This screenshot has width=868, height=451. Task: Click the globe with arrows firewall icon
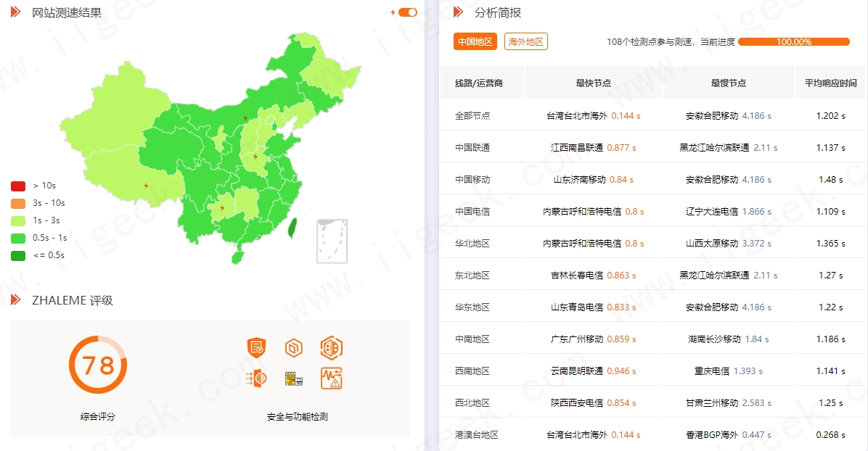tap(256, 378)
